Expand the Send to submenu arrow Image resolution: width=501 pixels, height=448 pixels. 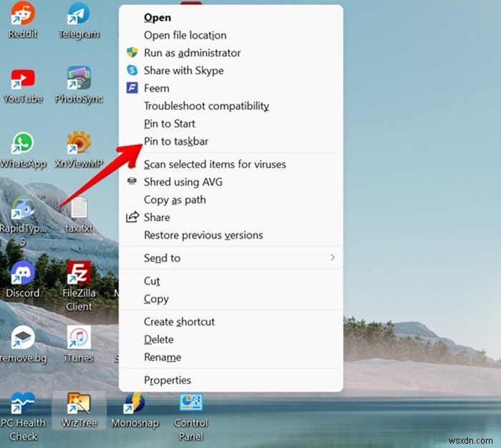pos(332,258)
